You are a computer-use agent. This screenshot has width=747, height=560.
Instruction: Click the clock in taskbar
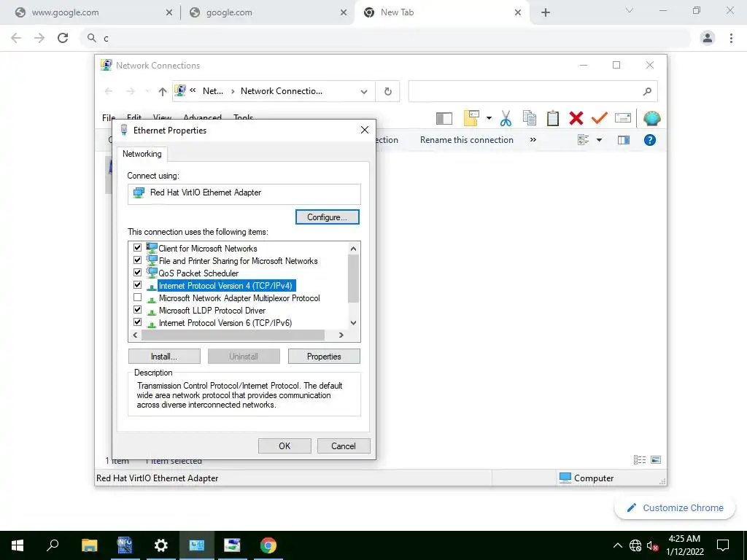tap(684, 545)
